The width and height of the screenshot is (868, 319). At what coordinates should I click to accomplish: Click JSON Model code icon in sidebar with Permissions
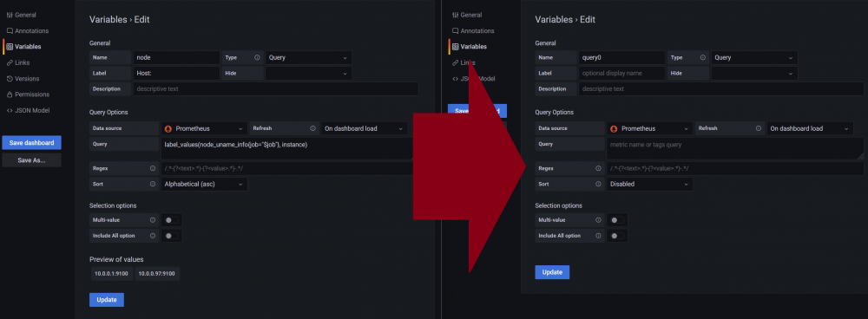point(10,111)
